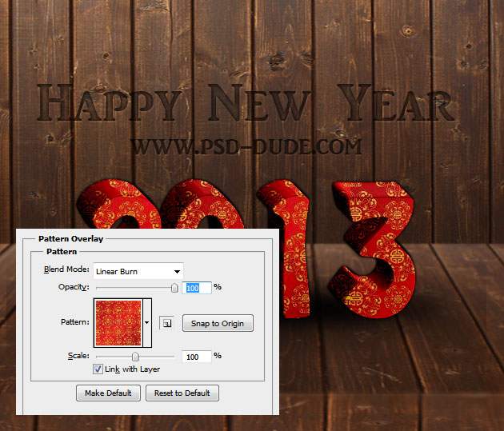
Task: Open the Blend Mode Linear Burn dropdown
Action: click(x=138, y=272)
